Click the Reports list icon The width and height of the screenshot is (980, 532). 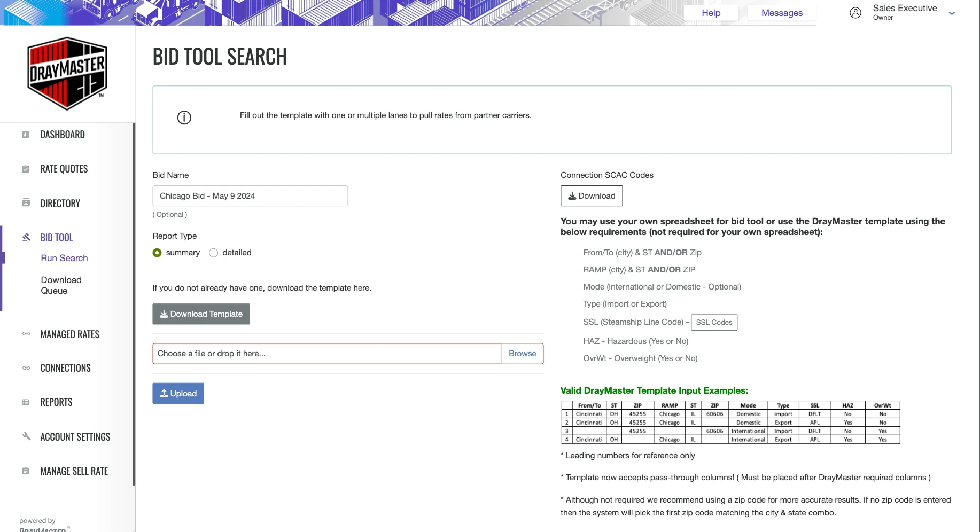pyautogui.click(x=26, y=402)
